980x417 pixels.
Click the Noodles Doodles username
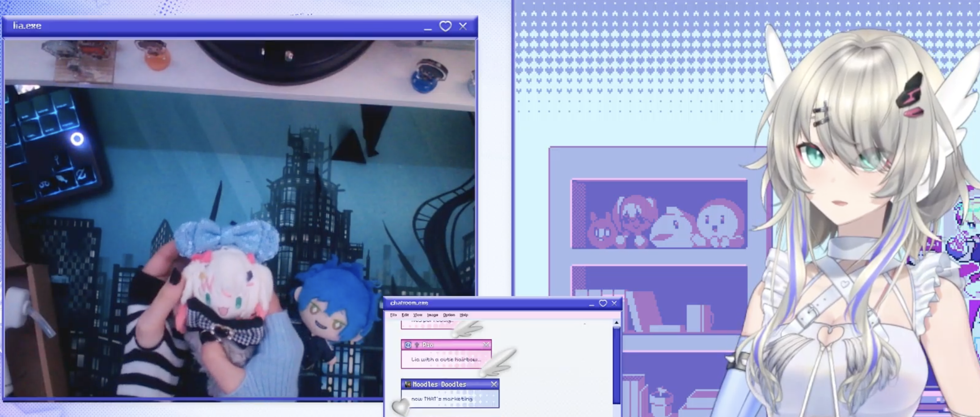coord(439,384)
